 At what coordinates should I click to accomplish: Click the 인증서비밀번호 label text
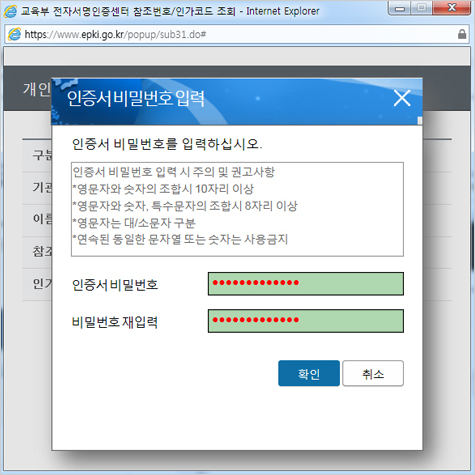pyautogui.click(x=115, y=285)
